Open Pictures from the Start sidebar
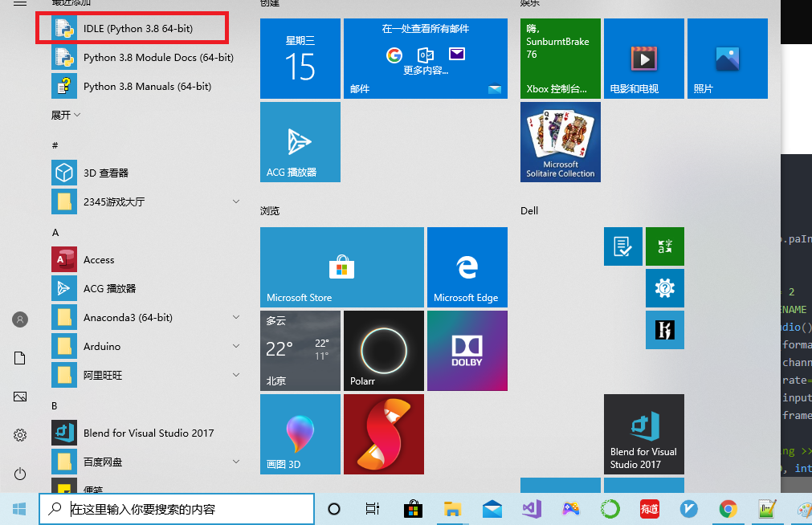The height and width of the screenshot is (525, 812). (x=20, y=397)
